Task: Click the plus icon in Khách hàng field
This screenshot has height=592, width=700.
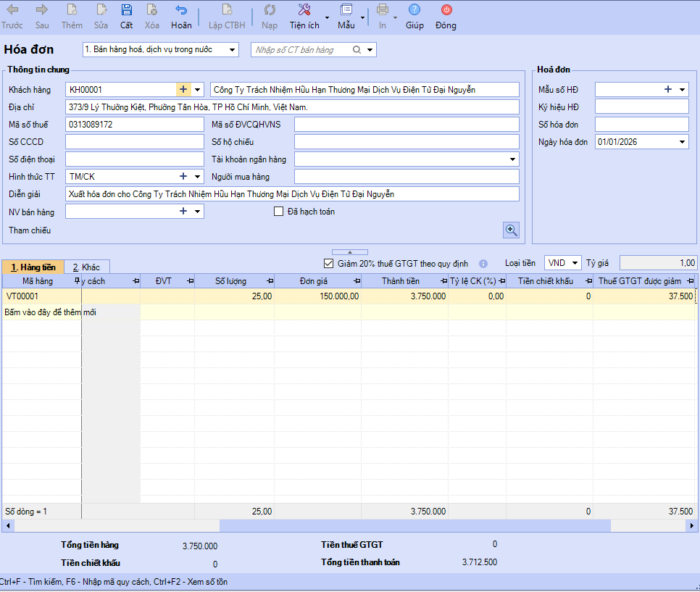Action: [183, 90]
